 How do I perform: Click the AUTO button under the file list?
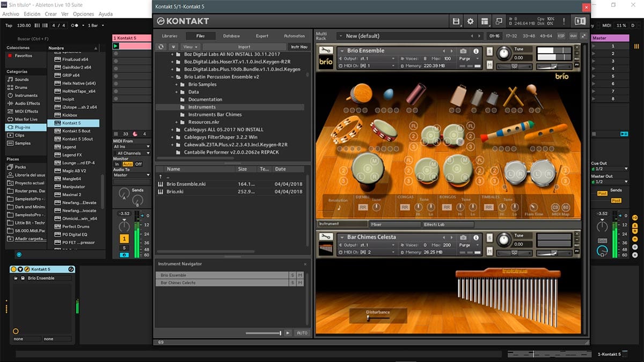pos(302,333)
